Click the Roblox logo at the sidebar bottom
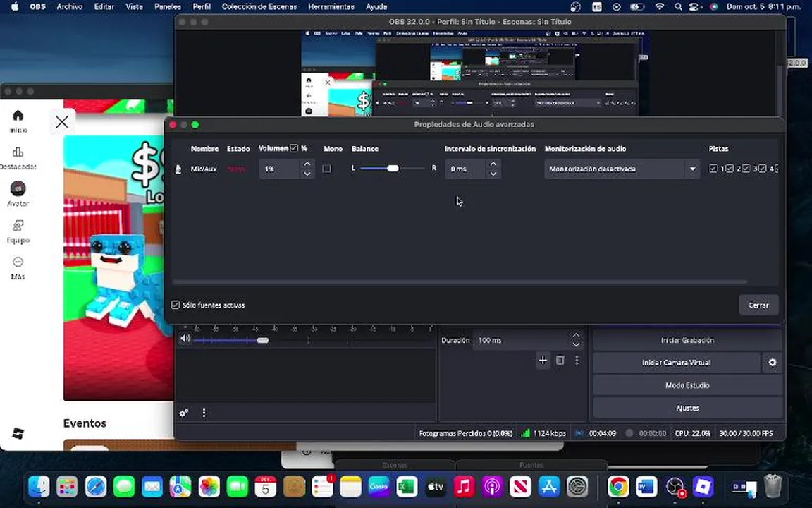The height and width of the screenshot is (508, 812). [18, 433]
